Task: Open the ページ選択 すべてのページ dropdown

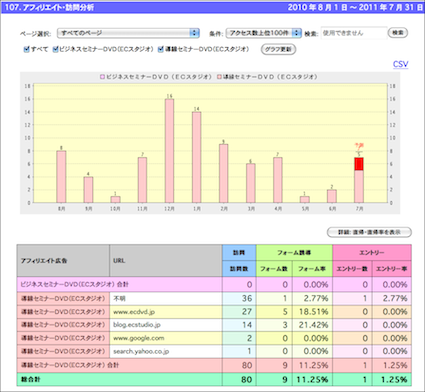Action: (x=128, y=33)
